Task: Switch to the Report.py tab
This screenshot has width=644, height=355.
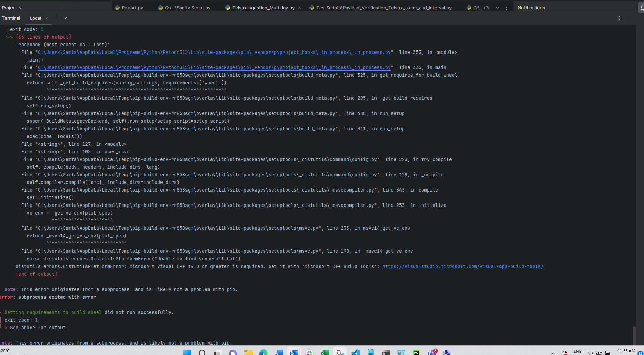Action: [132, 8]
